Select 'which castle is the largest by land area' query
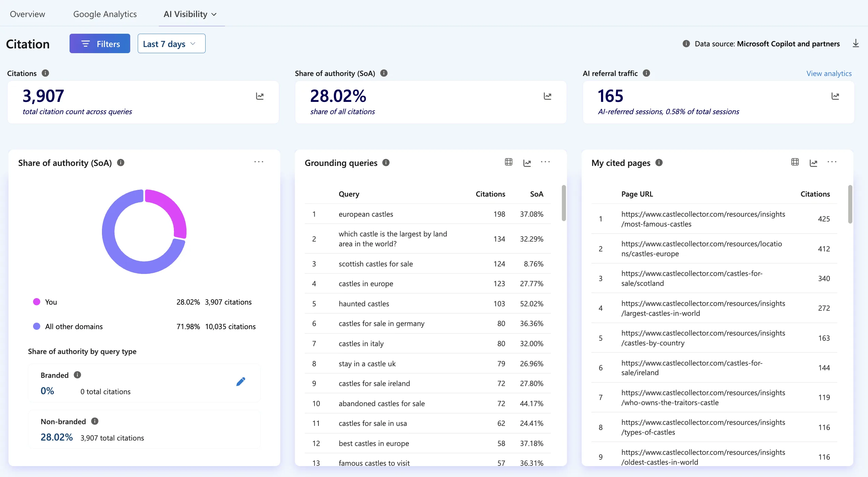Image resolution: width=868 pixels, height=477 pixels. (428, 239)
